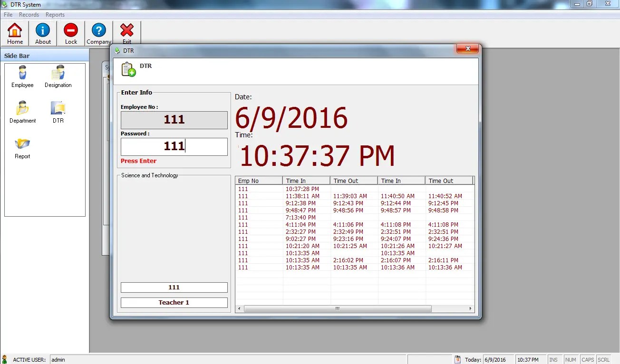
Task: Click the Department icon in the Side Bar
Action: pos(22,111)
